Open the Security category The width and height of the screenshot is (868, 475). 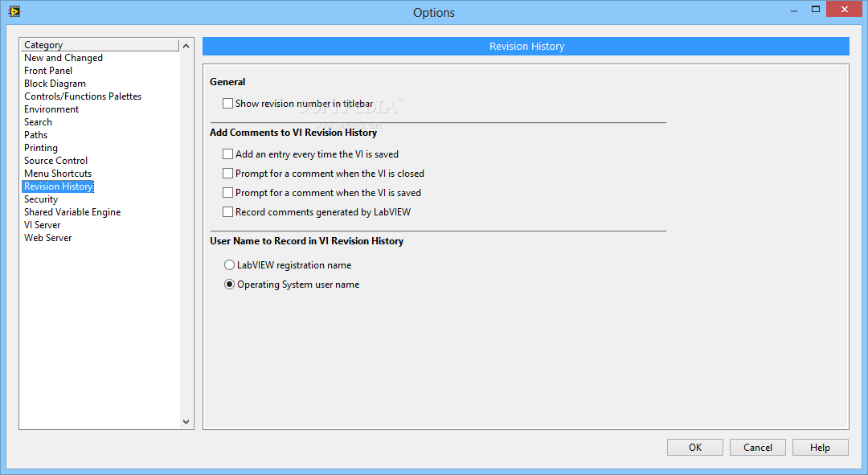click(40, 199)
